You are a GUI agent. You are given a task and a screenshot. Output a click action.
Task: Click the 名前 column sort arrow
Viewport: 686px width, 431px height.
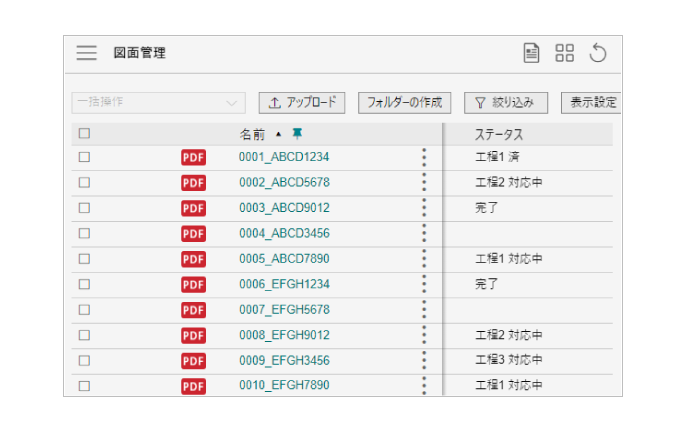(x=278, y=134)
